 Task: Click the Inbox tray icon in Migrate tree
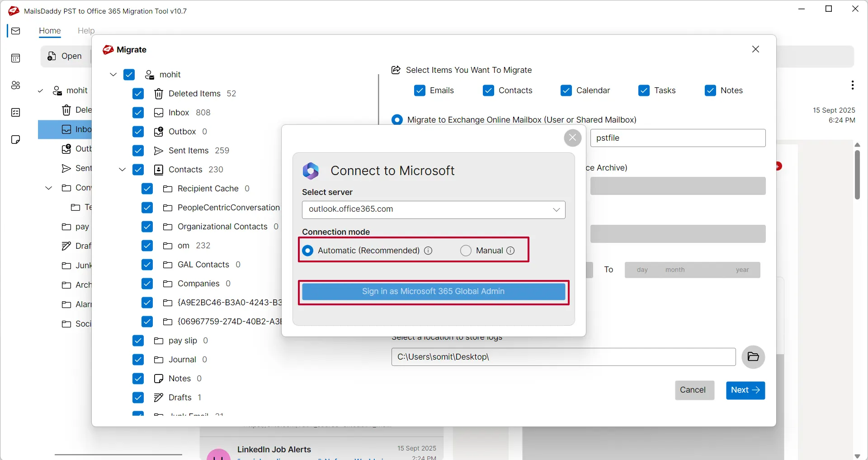point(158,113)
